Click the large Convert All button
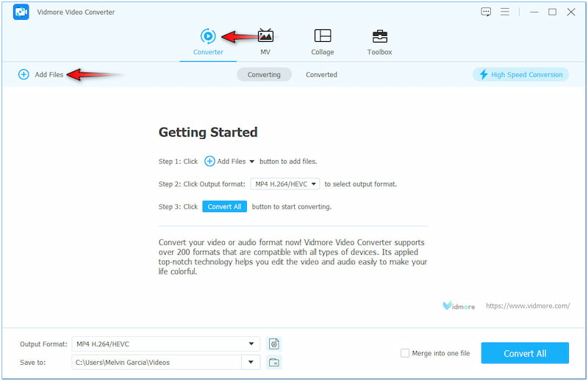Image resolution: width=588 pixels, height=381 pixels. pos(525,353)
